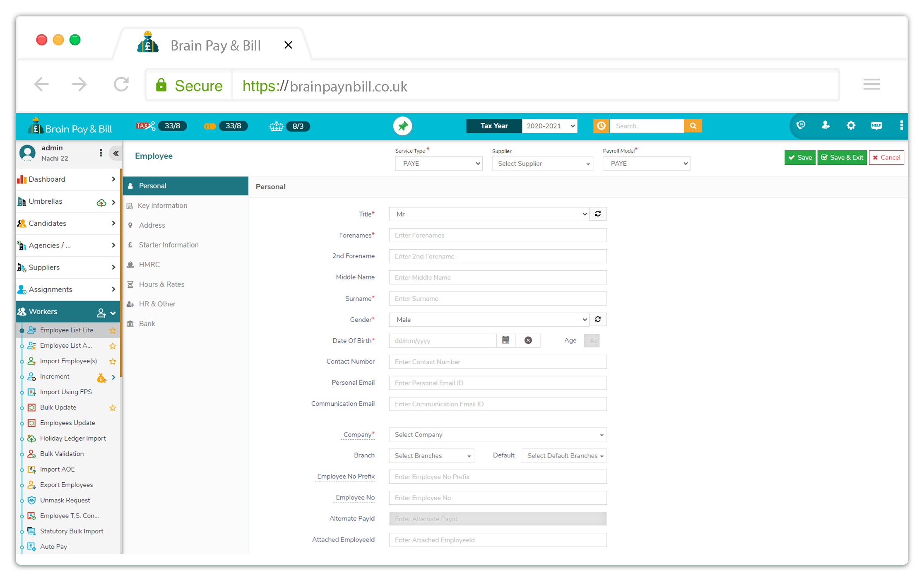Switch to the HMRC tab
The width and height of the screenshot is (924, 583).
pyautogui.click(x=185, y=265)
